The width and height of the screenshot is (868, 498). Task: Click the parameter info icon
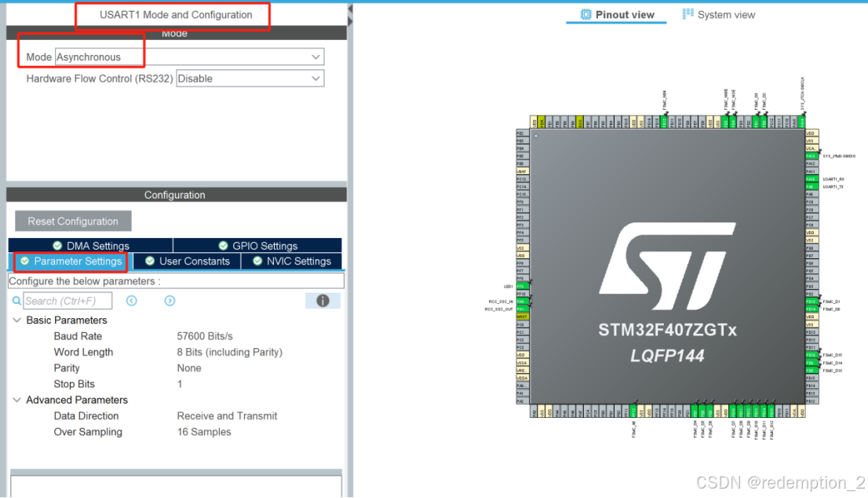coord(323,300)
